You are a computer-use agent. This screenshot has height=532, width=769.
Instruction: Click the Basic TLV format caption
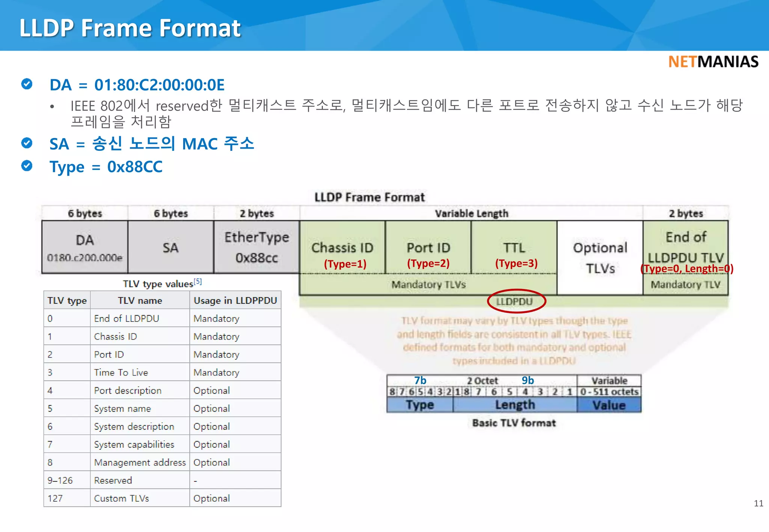tap(514, 423)
